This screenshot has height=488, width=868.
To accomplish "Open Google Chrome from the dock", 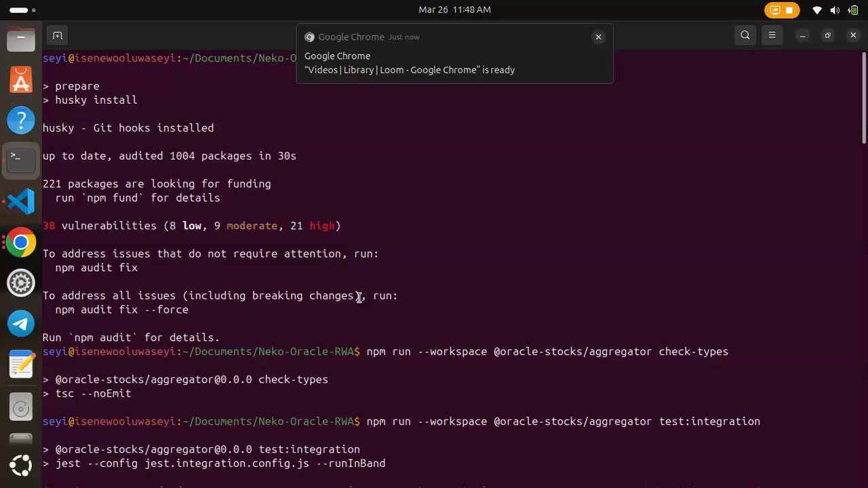I will (x=21, y=242).
